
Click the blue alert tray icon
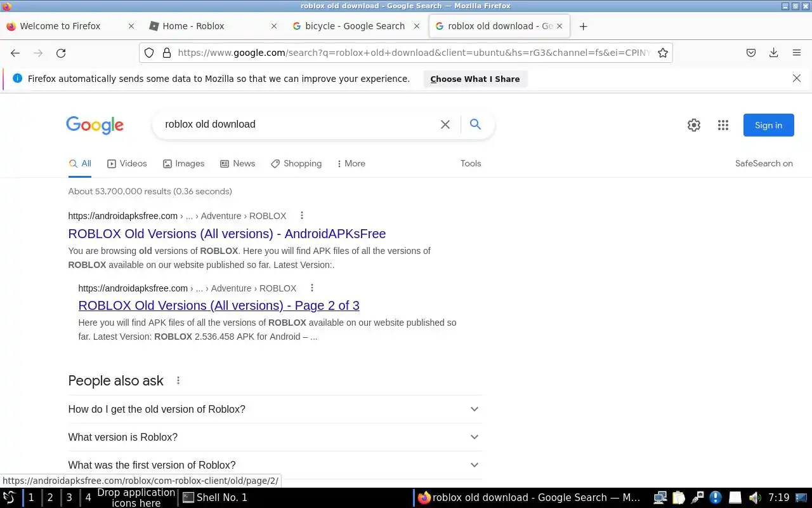[716, 498]
